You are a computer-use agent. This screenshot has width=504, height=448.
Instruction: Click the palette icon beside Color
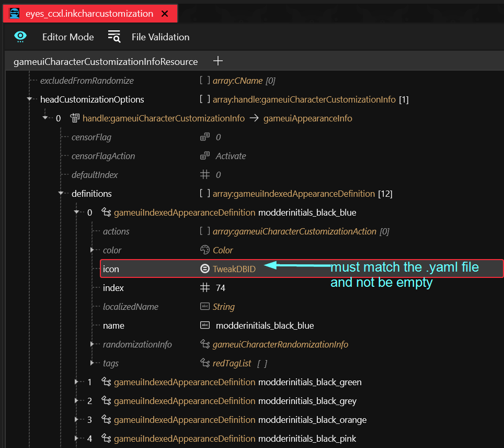[x=205, y=250]
